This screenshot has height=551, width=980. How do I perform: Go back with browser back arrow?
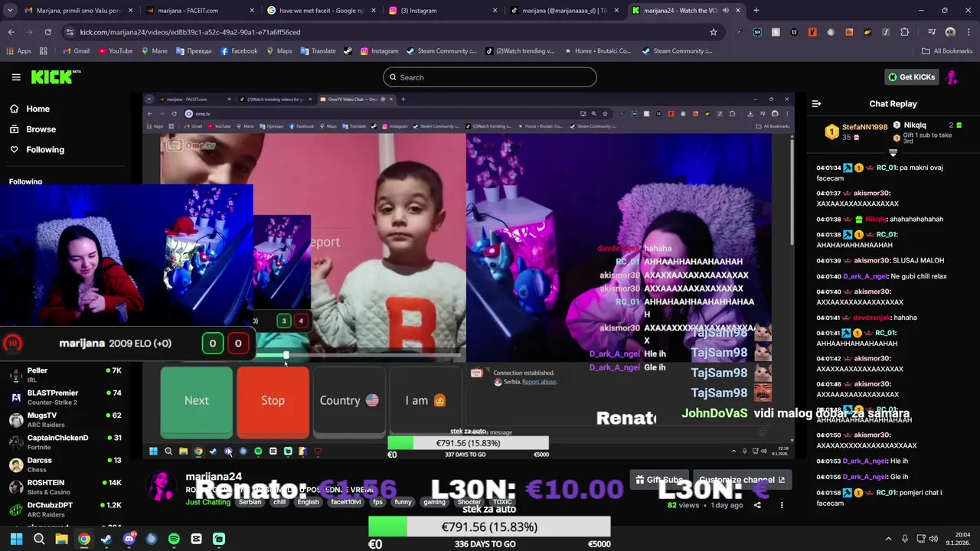11,32
